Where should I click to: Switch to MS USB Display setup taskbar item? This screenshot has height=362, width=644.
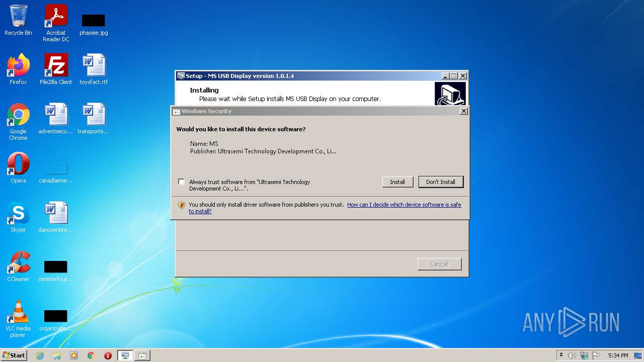point(125,355)
